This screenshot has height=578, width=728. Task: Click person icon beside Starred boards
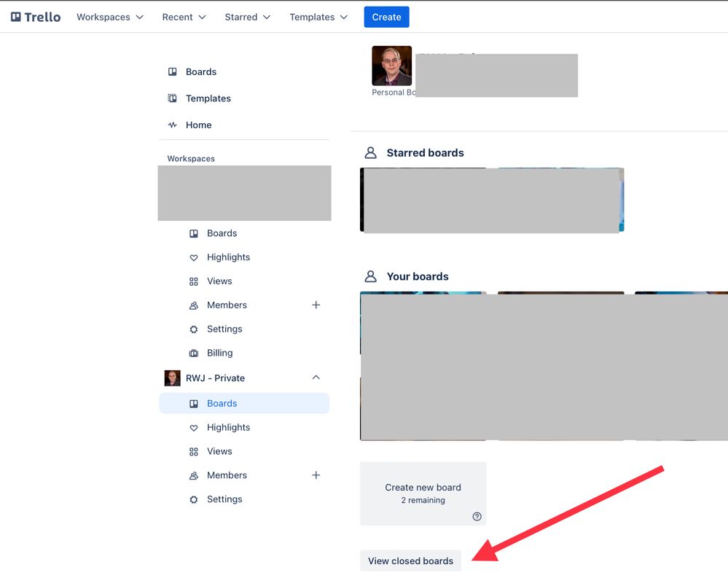tap(370, 153)
